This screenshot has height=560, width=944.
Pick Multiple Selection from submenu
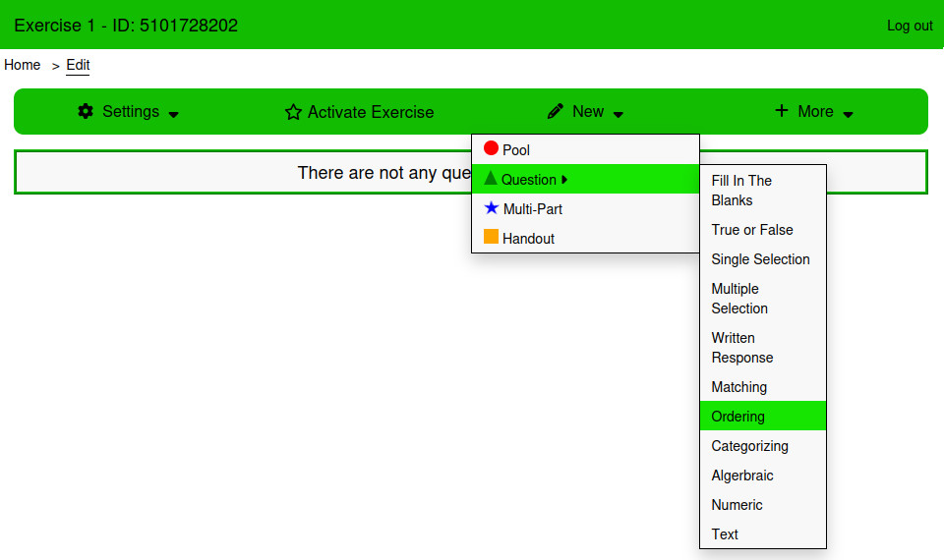click(739, 299)
